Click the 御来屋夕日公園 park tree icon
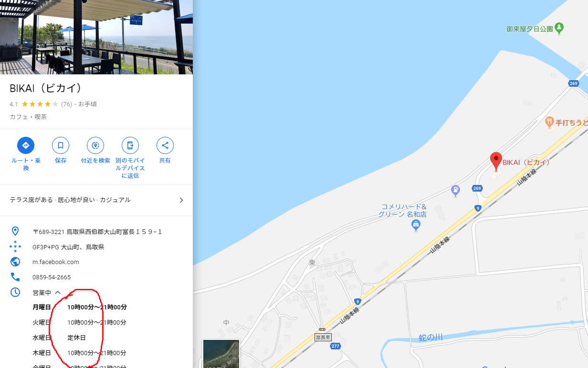Image resolution: width=588 pixels, height=368 pixels. (x=559, y=29)
